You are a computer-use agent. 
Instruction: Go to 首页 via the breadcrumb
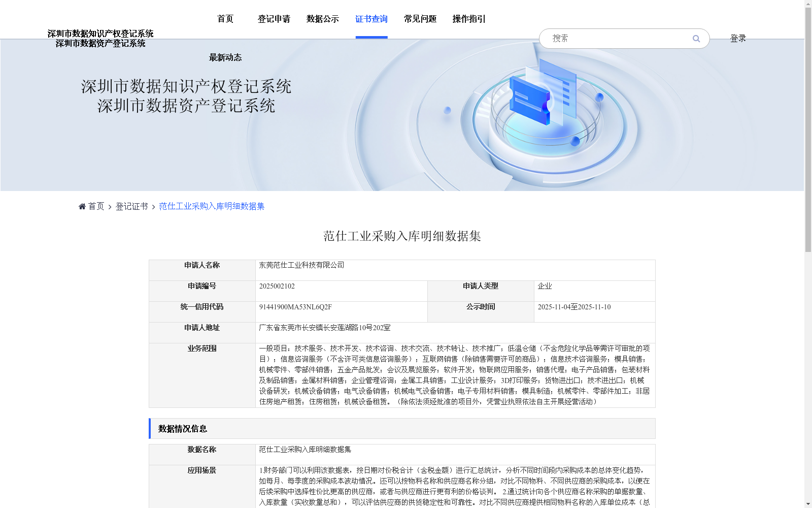pyautogui.click(x=96, y=206)
